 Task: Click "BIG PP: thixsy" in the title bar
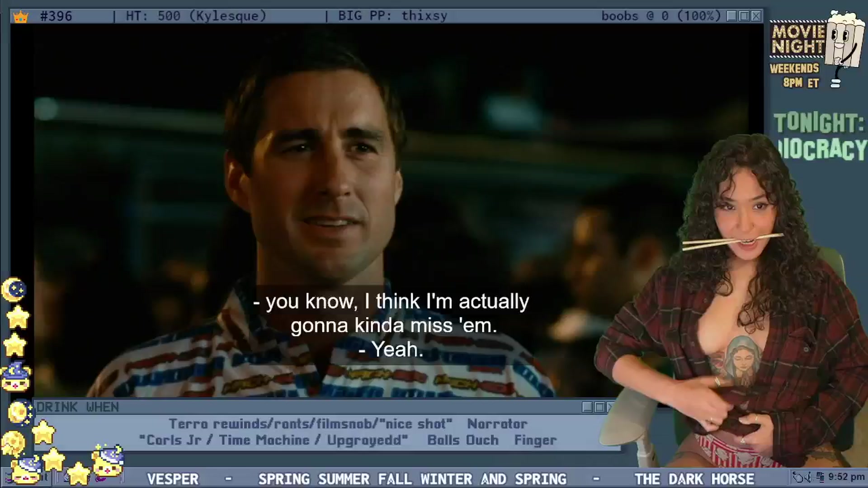click(x=392, y=16)
